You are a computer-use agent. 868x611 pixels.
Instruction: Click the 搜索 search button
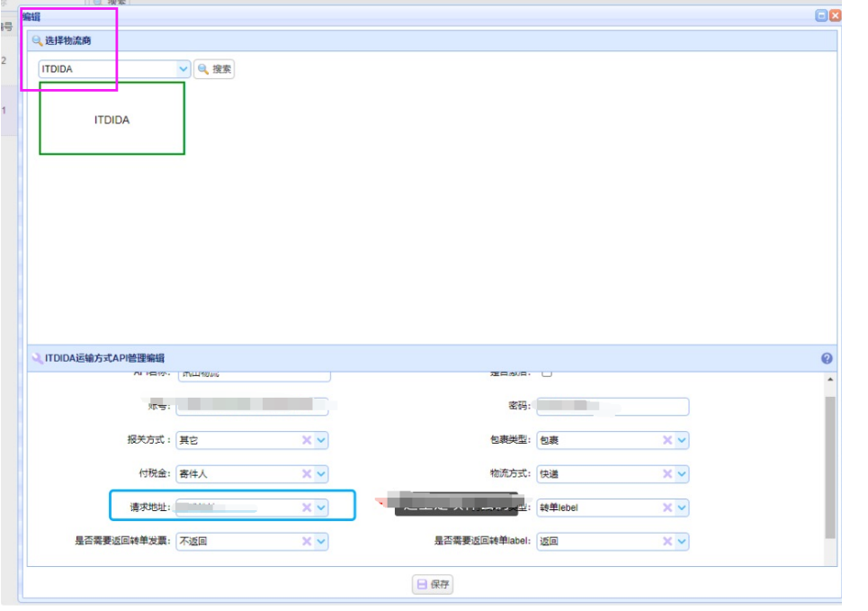[214, 69]
